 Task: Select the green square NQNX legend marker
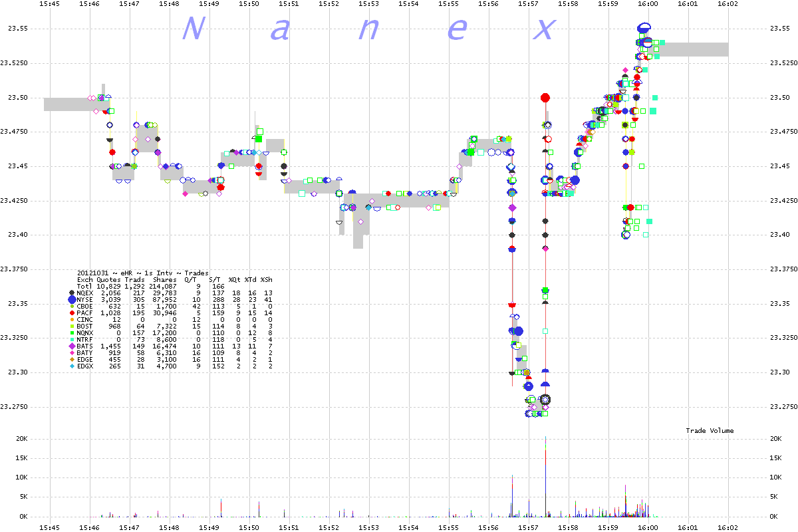coord(72,332)
